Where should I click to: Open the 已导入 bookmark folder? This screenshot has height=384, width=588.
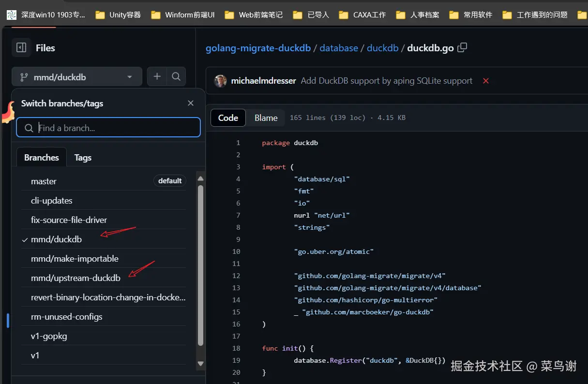(311, 15)
